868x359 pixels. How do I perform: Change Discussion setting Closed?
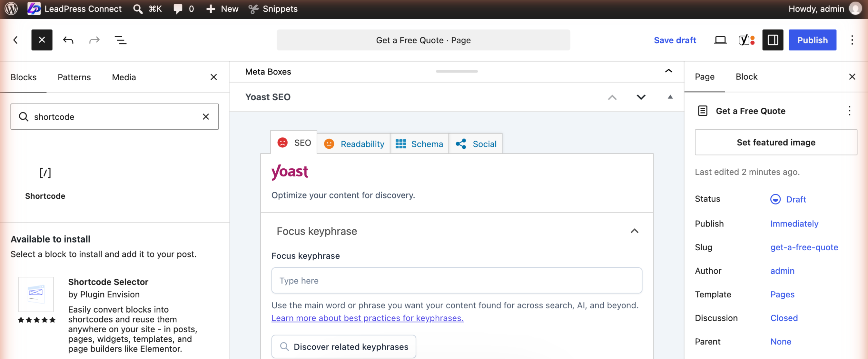pyautogui.click(x=784, y=318)
